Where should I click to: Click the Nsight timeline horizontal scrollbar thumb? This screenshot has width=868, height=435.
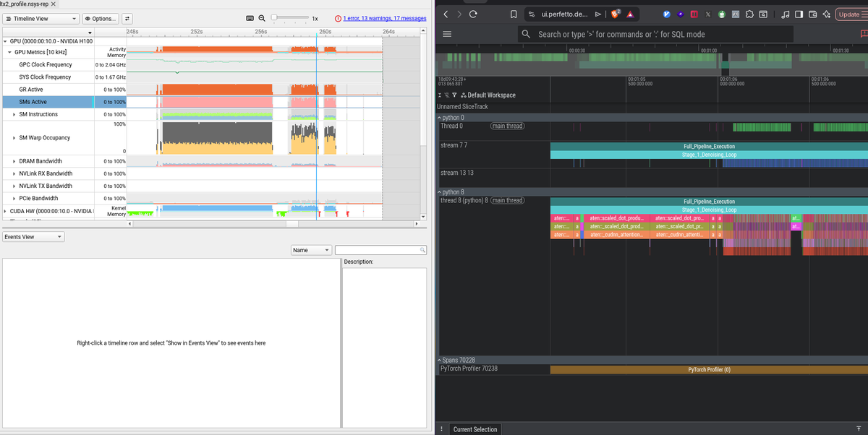tap(292, 224)
